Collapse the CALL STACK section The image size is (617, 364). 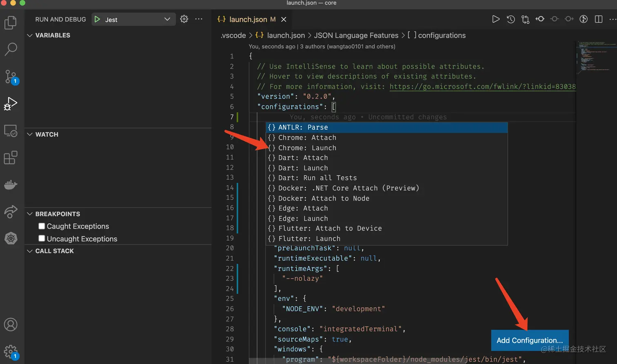[30, 251]
